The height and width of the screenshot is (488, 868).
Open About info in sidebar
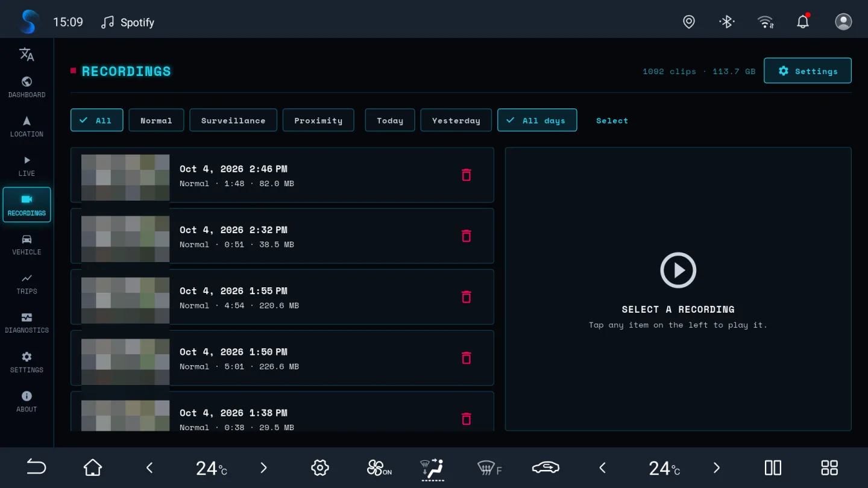click(27, 402)
